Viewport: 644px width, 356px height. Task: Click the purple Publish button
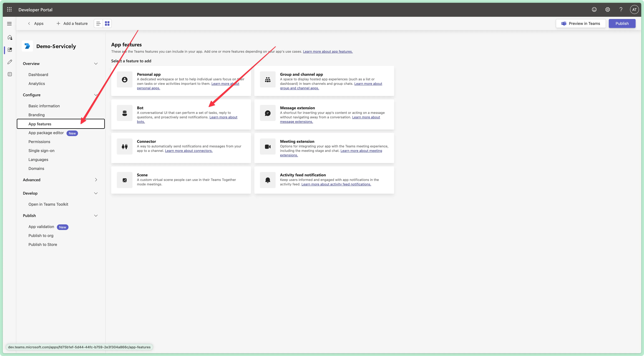(x=622, y=24)
